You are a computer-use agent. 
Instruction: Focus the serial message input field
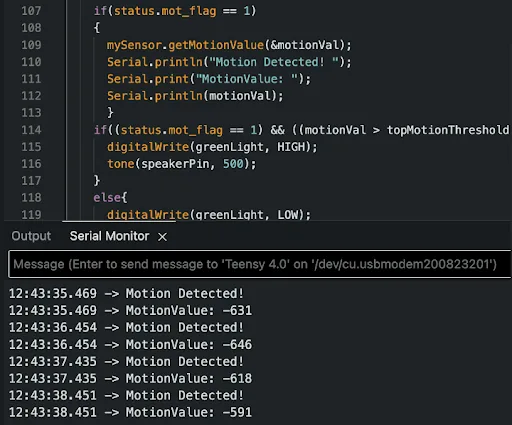[259, 264]
